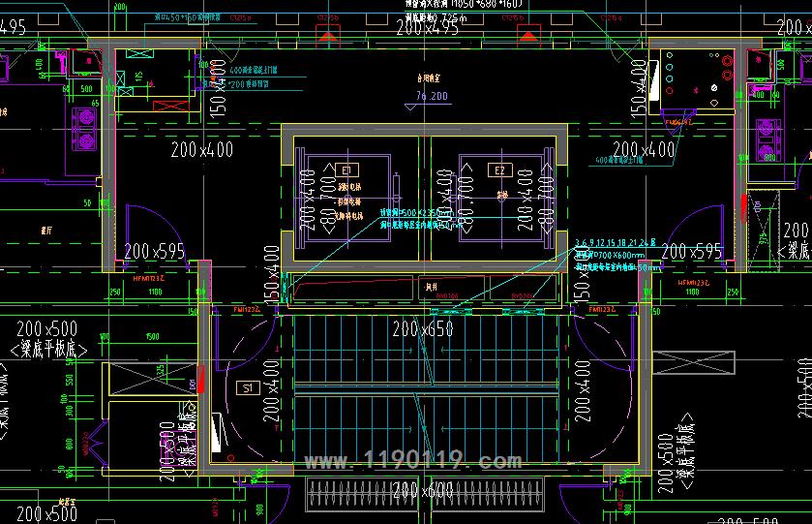Select the 200x650 beam label above stairs
The height and width of the screenshot is (524, 812).
pos(423,329)
